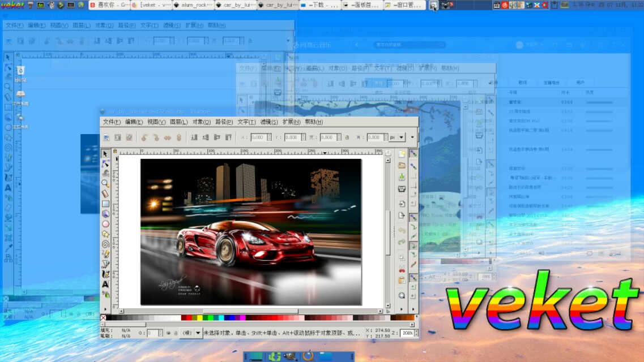
Task: Expand the toolbox overflow arrow at bottom
Action: (x=105, y=309)
